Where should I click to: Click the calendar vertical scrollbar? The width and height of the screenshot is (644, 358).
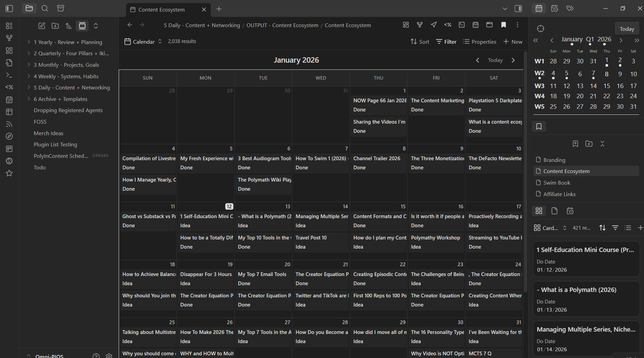pos(525,169)
